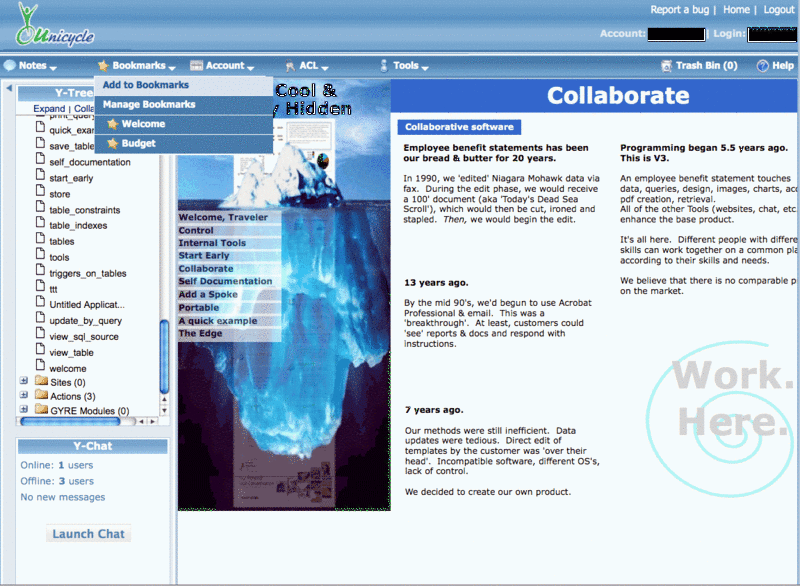Image resolution: width=800 pixels, height=586 pixels.
Task: Click the star icon beside Welcome bookmark
Action: pos(113,124)
